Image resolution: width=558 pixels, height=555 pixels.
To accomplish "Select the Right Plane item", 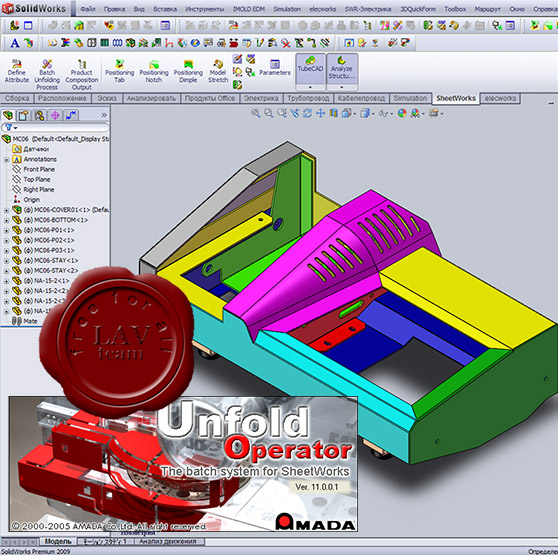I will click(38, 190).
